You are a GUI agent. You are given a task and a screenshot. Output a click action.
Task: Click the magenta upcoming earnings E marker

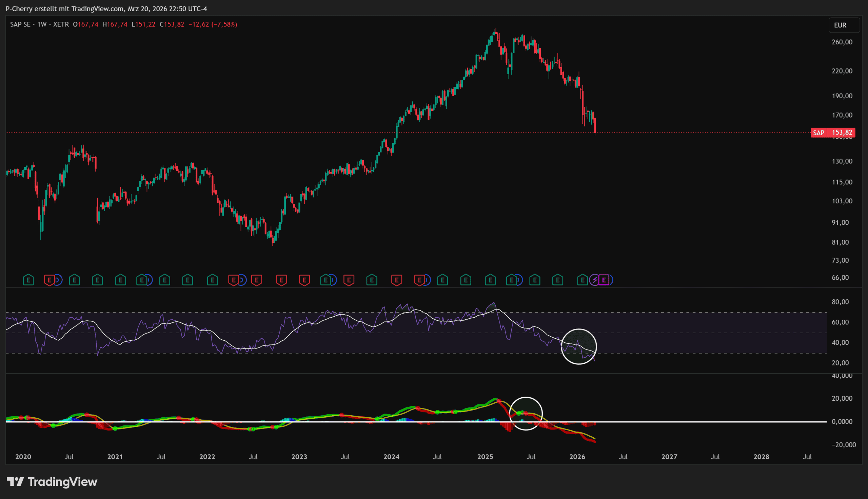(604, 280)
